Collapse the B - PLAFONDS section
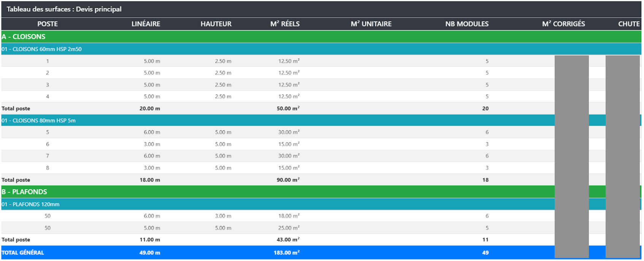 25,192
